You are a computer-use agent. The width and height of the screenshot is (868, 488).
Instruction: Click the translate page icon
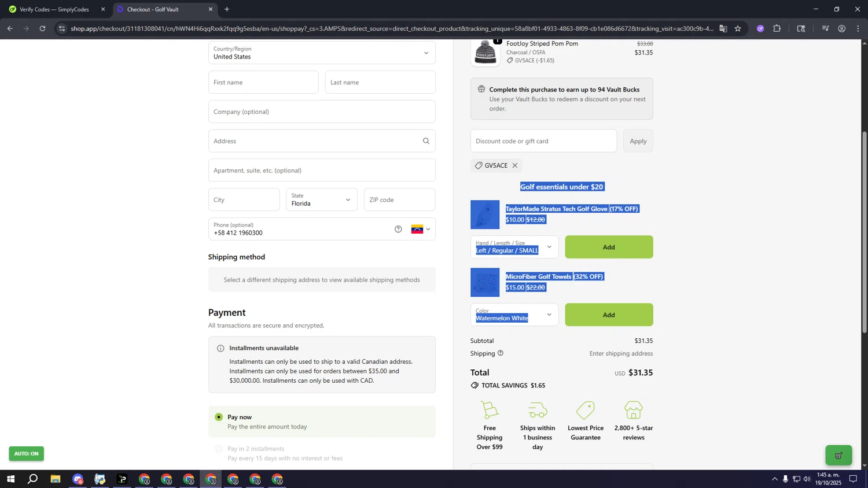tap(723, 28)
